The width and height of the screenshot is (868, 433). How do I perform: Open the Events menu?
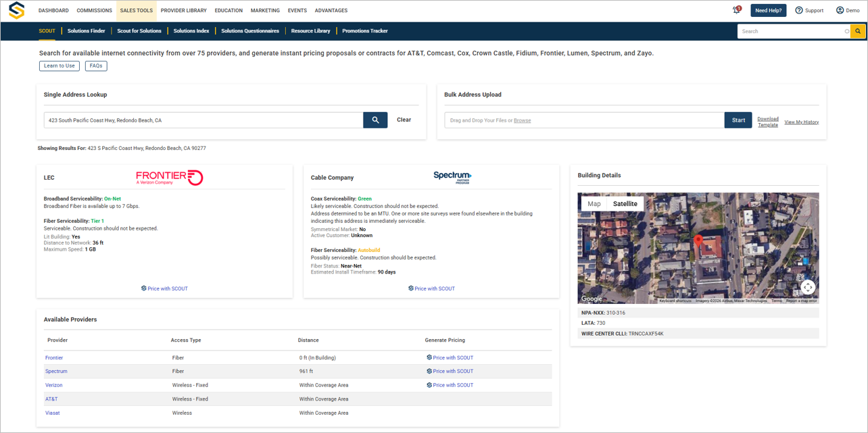point(297,11)
